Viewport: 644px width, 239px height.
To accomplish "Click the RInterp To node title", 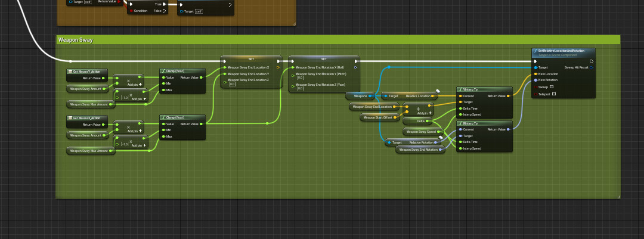I will 470,123.
